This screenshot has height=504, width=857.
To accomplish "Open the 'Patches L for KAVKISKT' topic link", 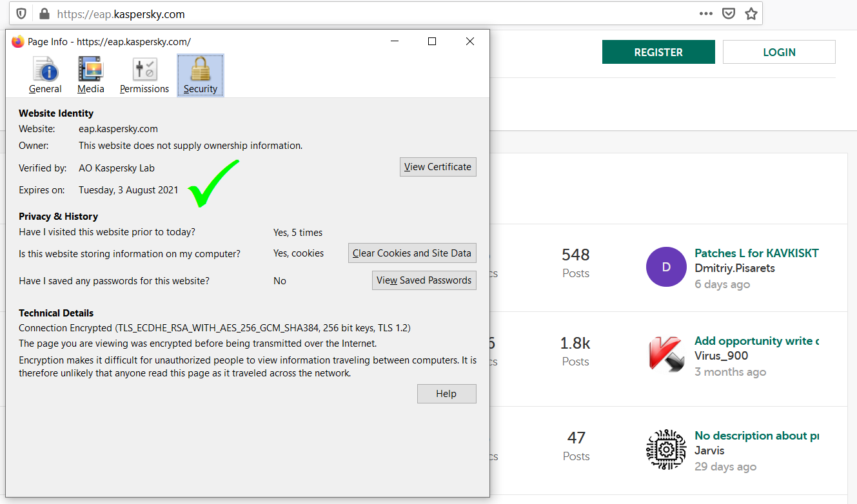I will click(x=756, y=253).
